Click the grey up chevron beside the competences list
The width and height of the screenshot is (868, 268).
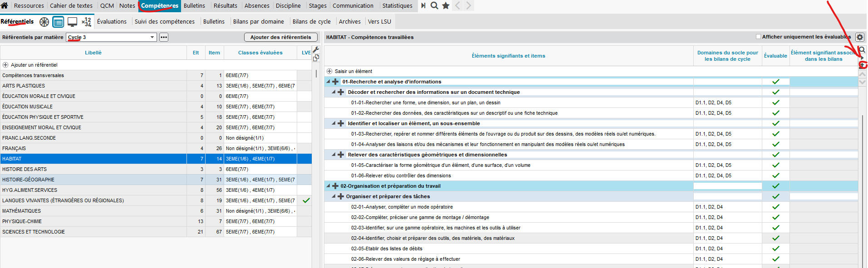(x=863, y=74)
